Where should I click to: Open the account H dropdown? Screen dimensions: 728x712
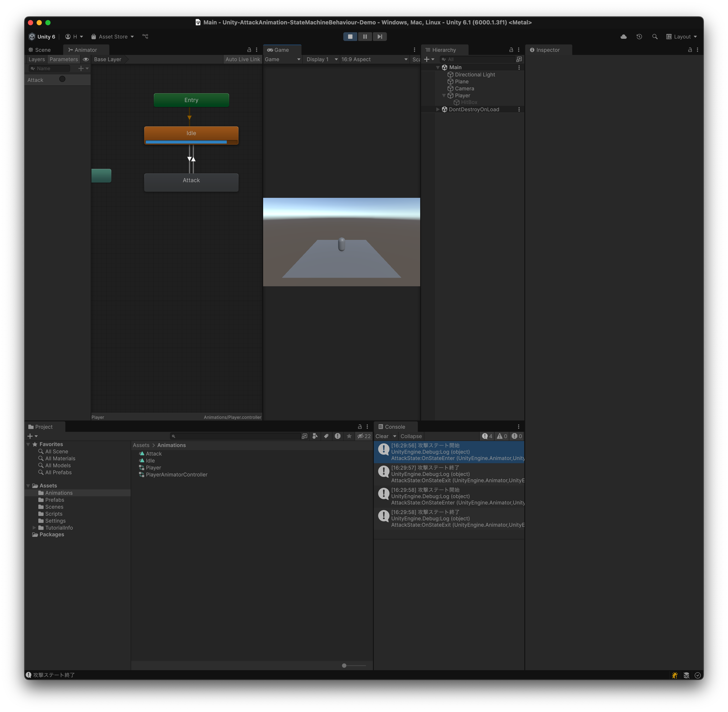[x=74, y=37]
